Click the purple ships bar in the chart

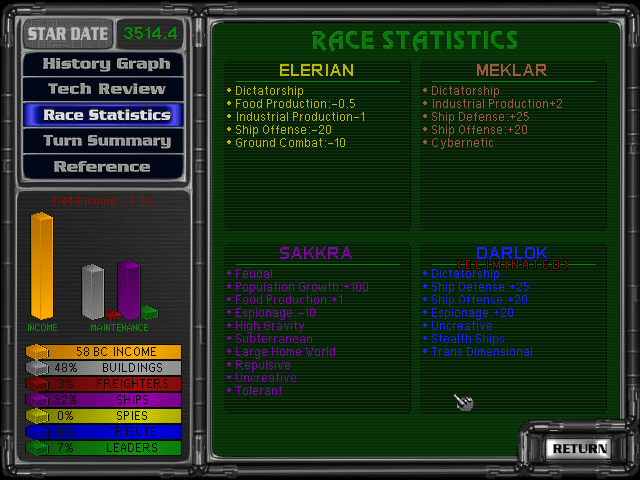(x=129, y=289)
